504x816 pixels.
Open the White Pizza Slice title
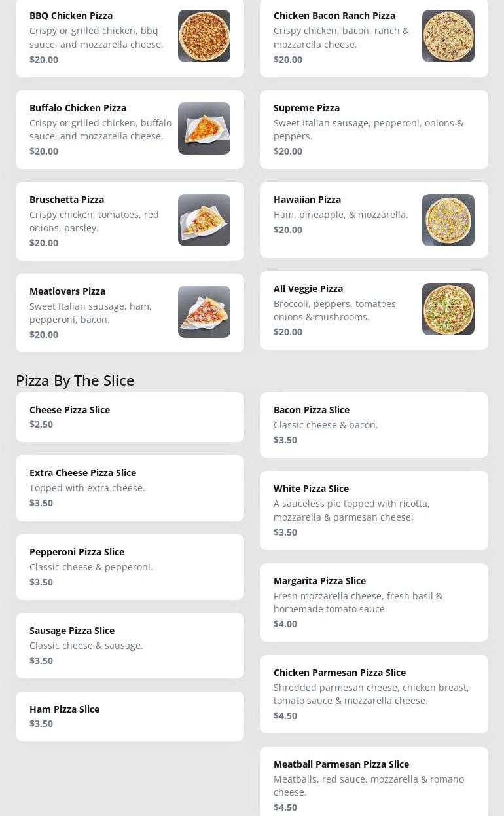click(x=311, y=489)
